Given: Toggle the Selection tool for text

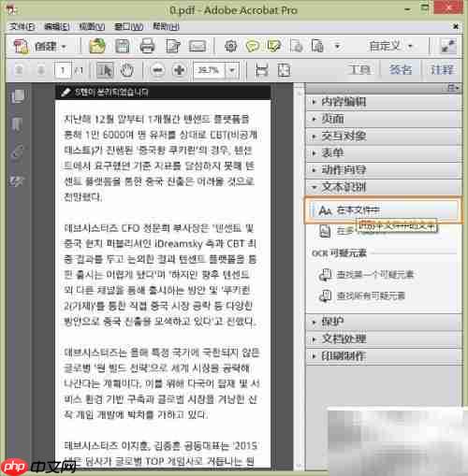Looking at the screenshot, I should coord(105,70).
